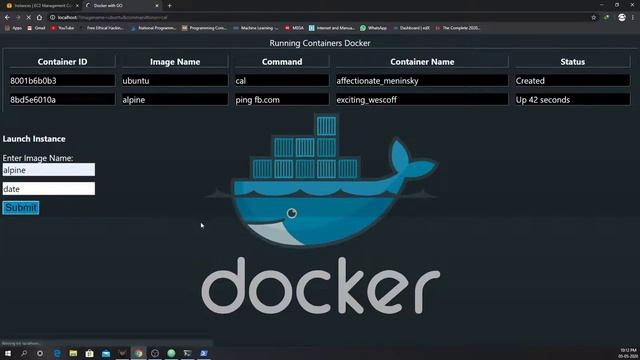This screenshot has height=360, width=640.
Task: Switch to Chrome in the taskbar
Action: click(139, 353)
